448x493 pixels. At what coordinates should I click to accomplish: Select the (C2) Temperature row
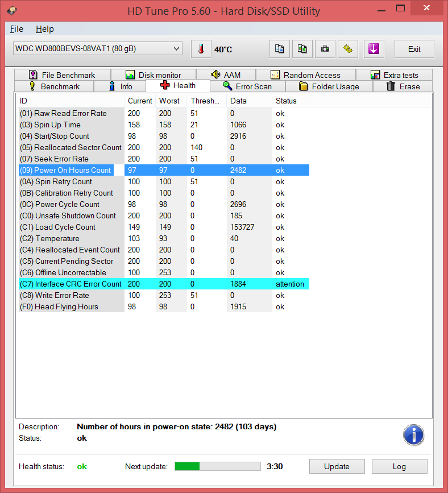coord(164,238)
